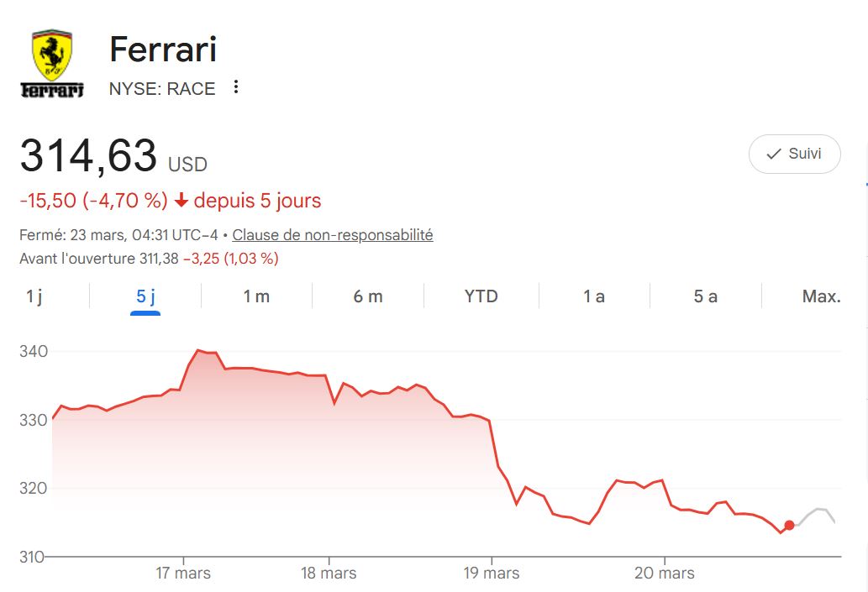Click the 20 mars date label
This screenshot has width=868, height=592.
[x=664, y=574]
